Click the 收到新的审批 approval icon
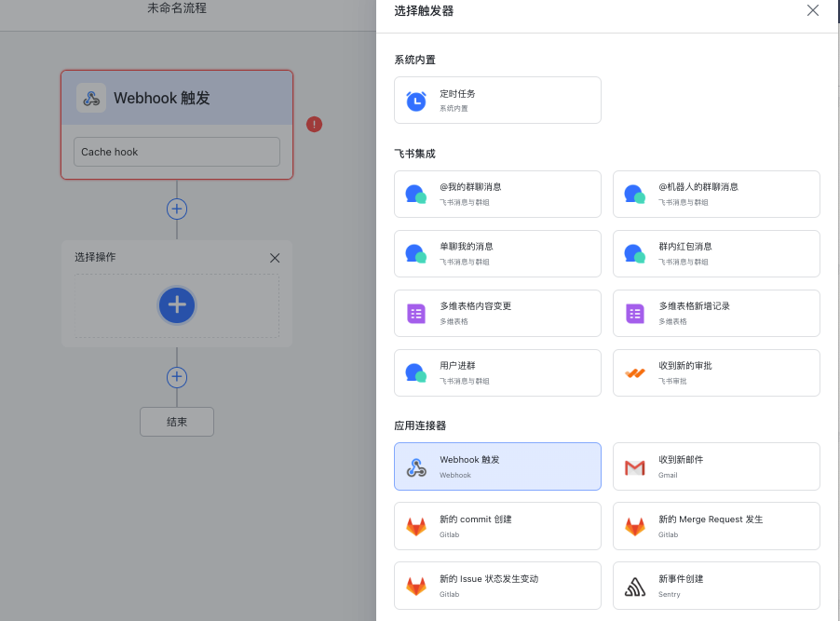 [x=635, y=373]
